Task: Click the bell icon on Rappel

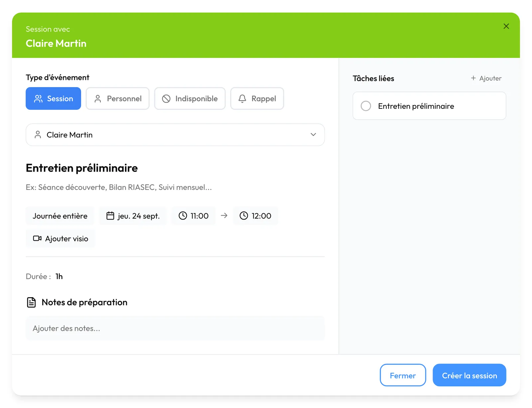Action: [242, 98]
